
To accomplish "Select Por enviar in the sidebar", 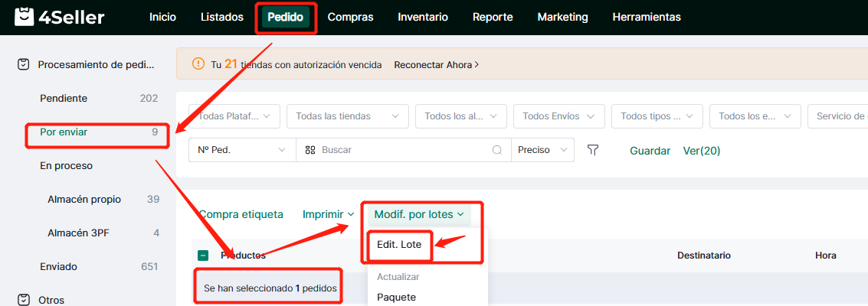I will (x=64, y=132).
